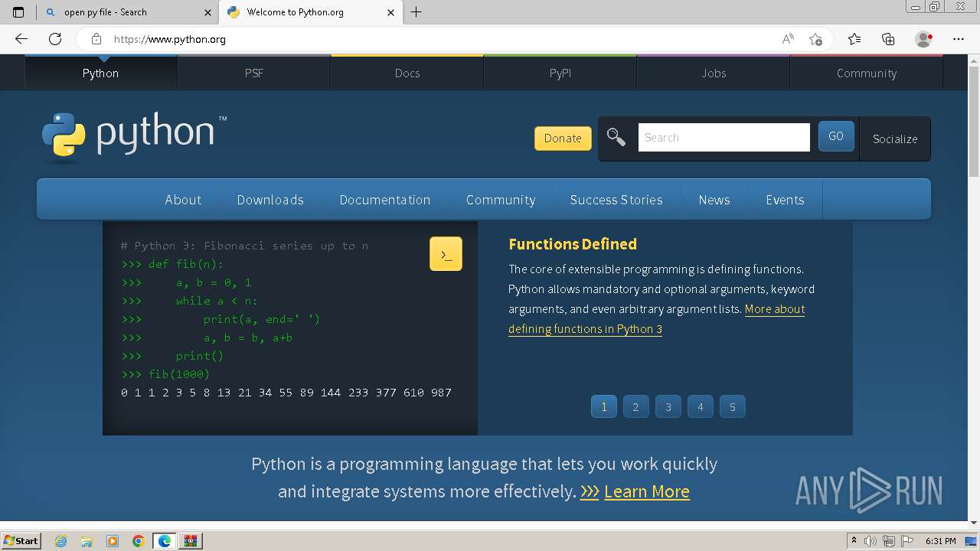The width and height of the screenshot is (980, 551).
Task: Open Internet Explorer from the taskbar
Action: [60, 541]
